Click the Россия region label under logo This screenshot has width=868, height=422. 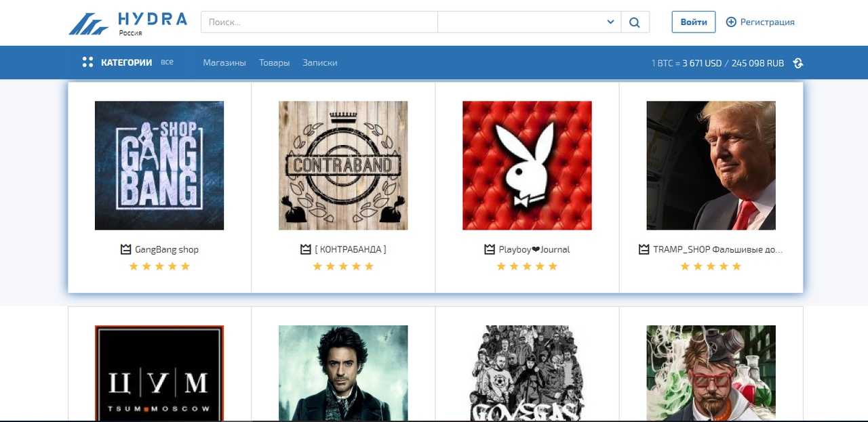[x=130, y=33]
